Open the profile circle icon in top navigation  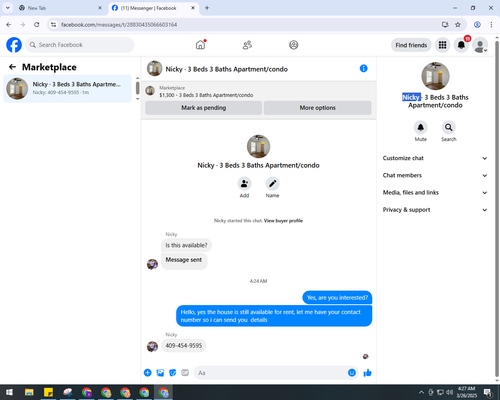294,45
